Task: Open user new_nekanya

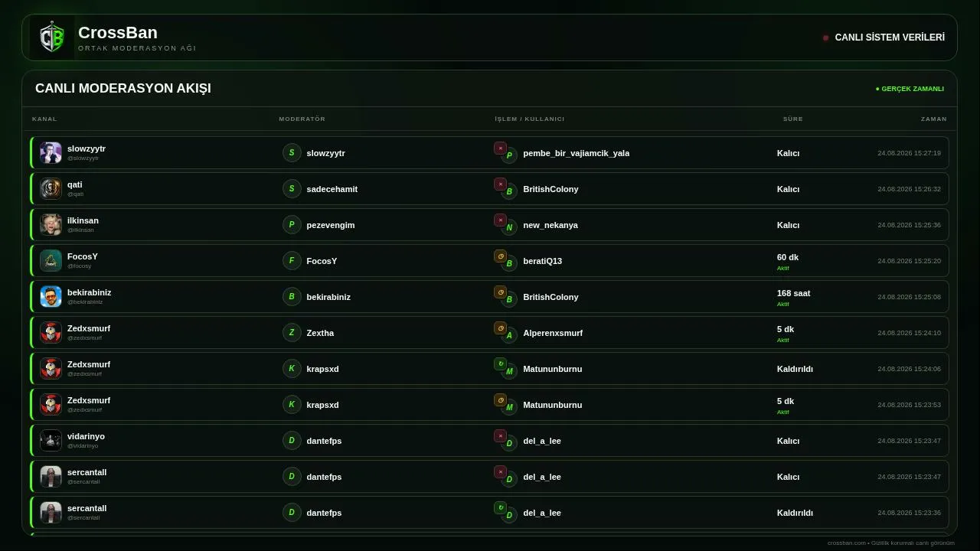Action: coord(550,225)
